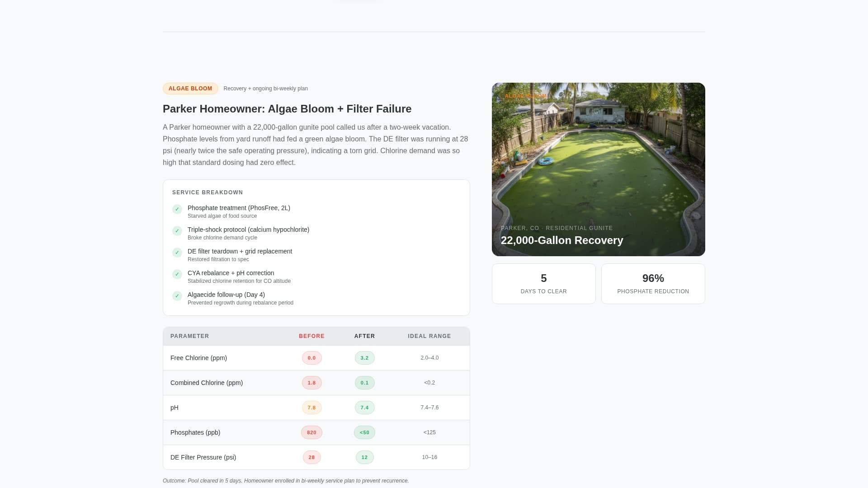Click 'Prevented regrowth during rebalance period' note

pos(241,303)
